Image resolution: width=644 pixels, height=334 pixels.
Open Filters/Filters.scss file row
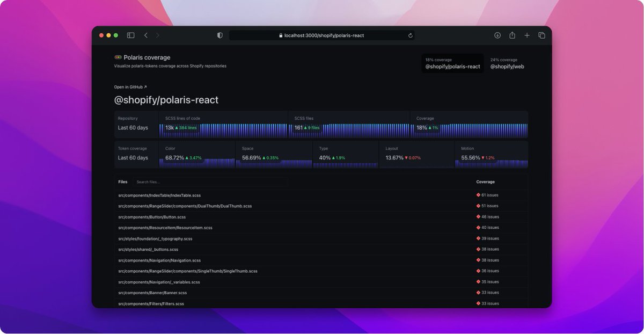pyautogui.click(x=321, y=303)
